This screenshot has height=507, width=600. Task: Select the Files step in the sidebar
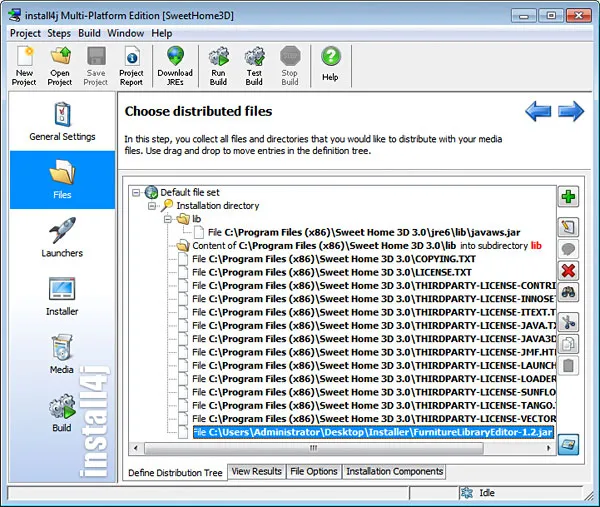[62, 180]
